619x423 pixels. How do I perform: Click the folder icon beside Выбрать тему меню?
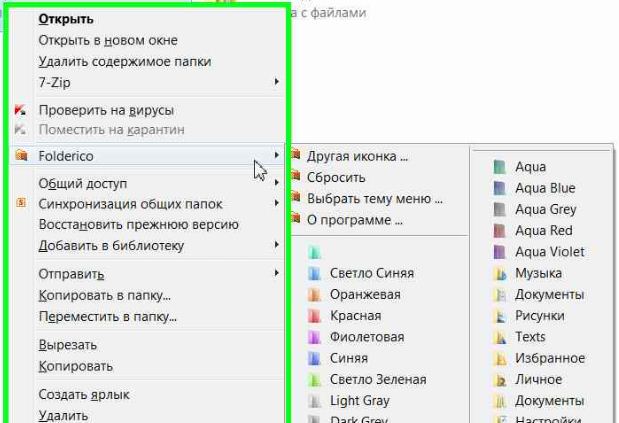pos(296,196)
